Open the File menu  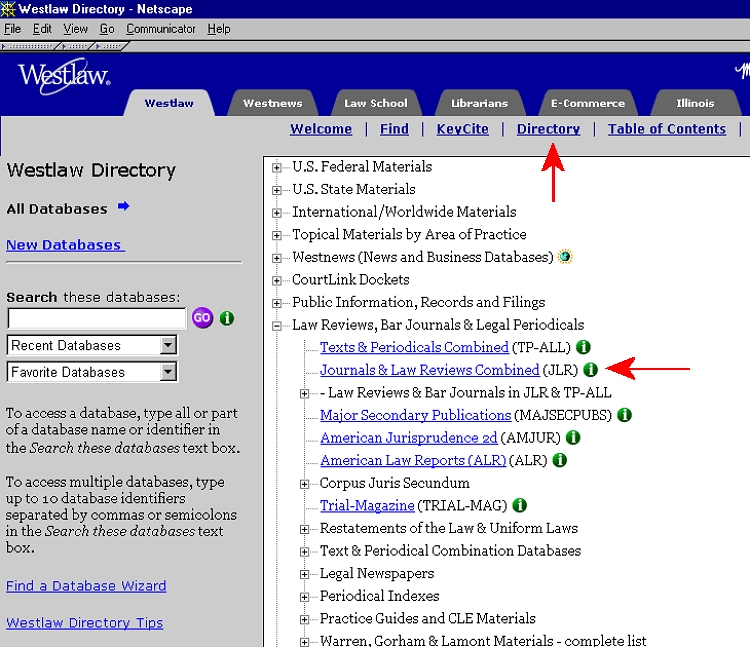12,29
